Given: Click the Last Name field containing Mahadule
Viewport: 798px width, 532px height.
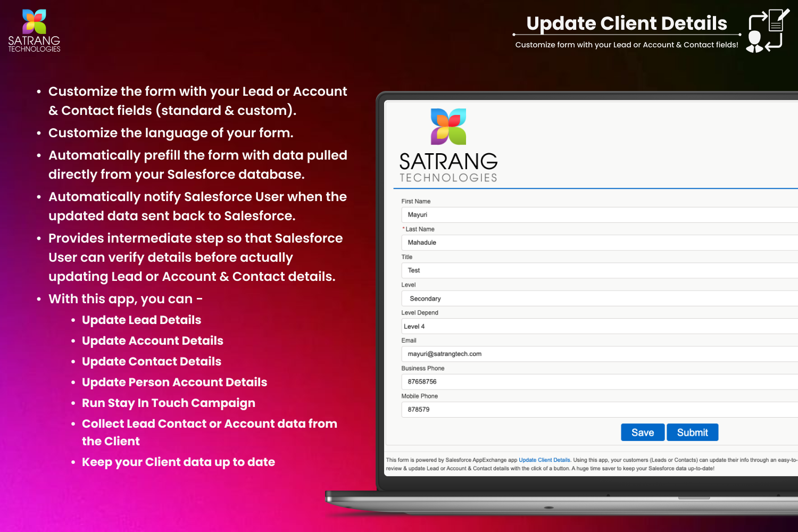Looking at the screenshot, I should click(600, 243).
